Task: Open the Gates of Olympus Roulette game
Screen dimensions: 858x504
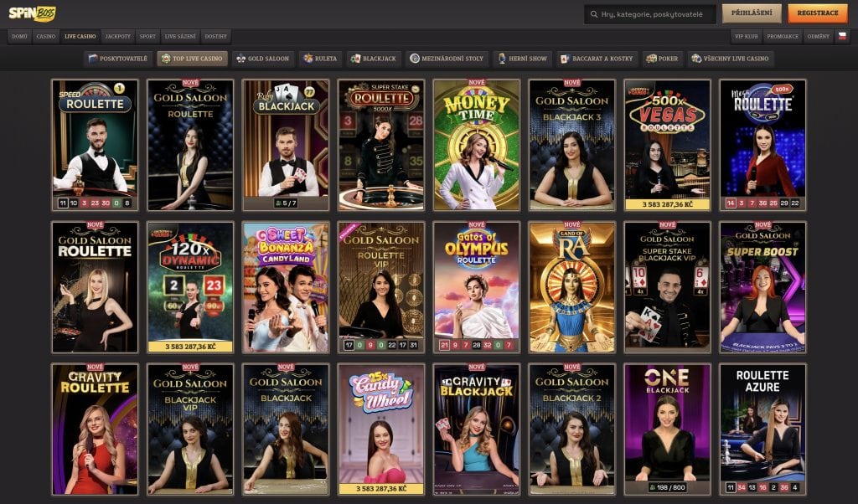Action: click(476, 287)
